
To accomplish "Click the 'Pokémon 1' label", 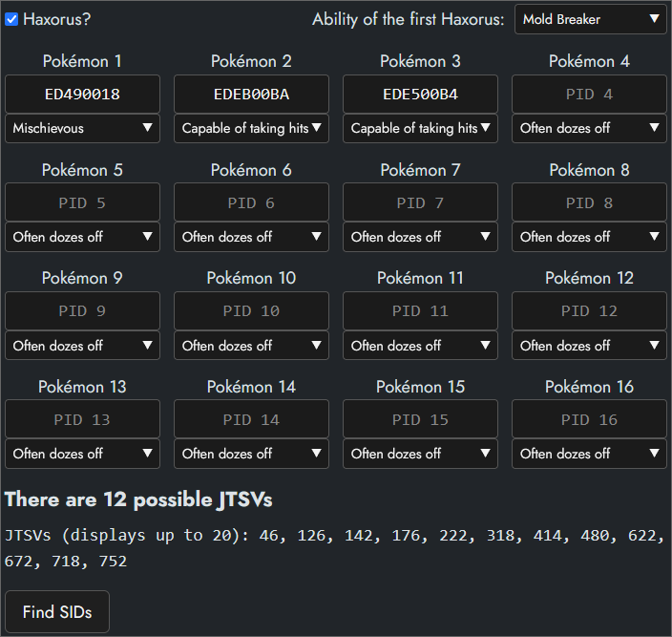I will 82,61.
